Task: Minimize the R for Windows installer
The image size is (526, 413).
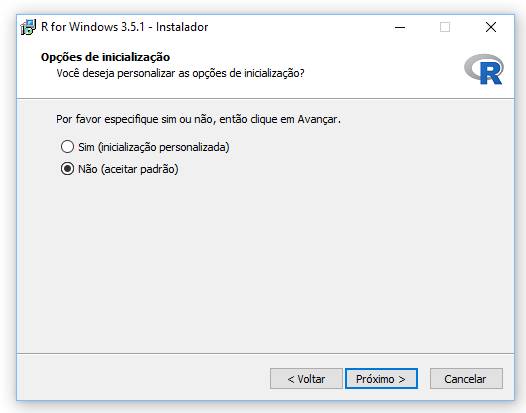Action: pos(400,27)
